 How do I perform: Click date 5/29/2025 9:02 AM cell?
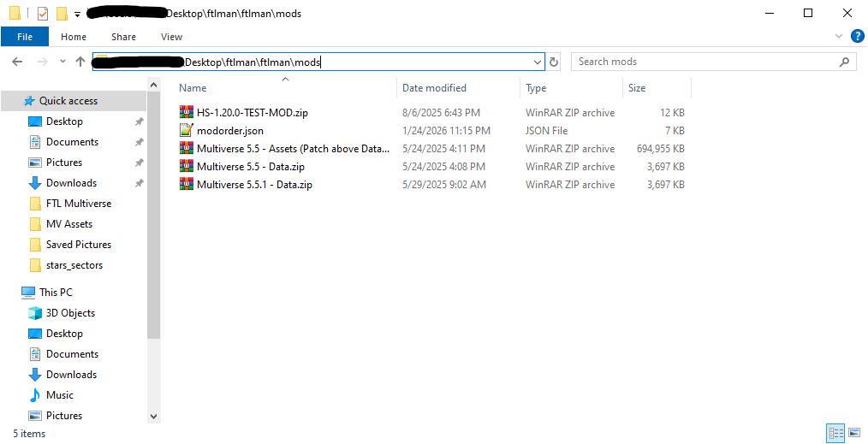pyautogui.click(x=444, y=185)
